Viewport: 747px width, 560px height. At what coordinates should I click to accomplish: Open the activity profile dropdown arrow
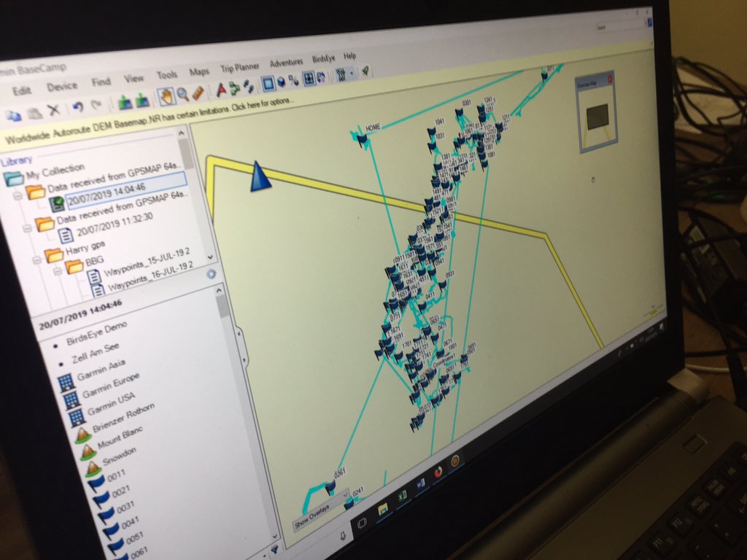[x=352, y=74]
